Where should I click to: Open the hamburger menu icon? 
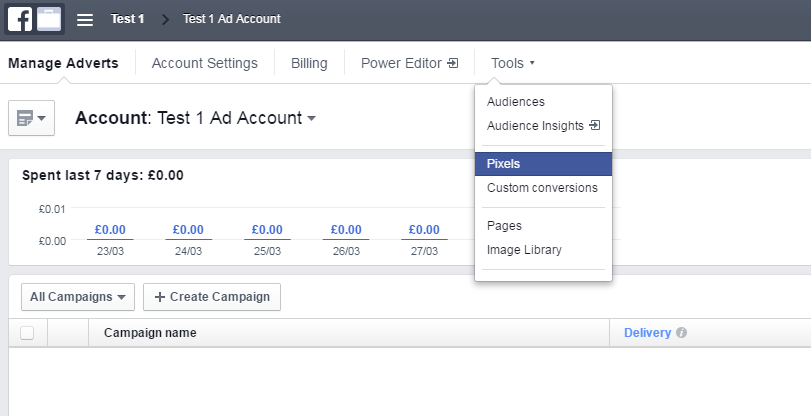point(85,20)
